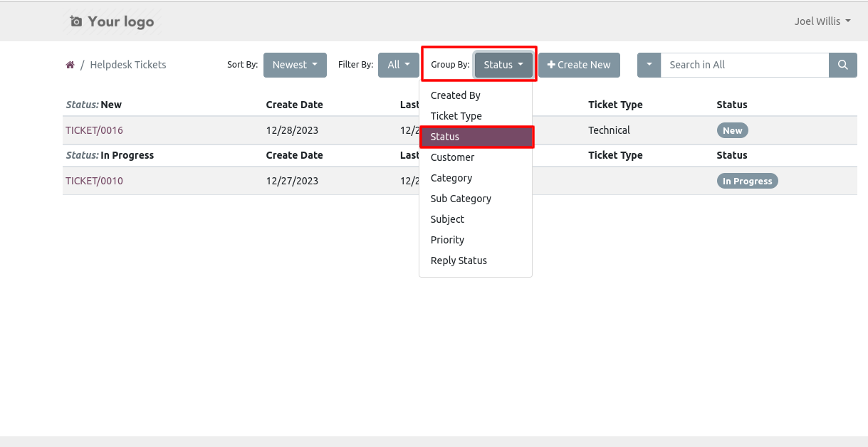Click the Technical ticket type cell

tap(609, 130)
